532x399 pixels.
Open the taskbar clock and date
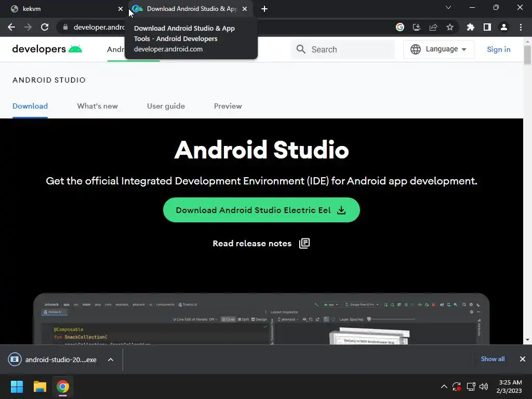509,387
